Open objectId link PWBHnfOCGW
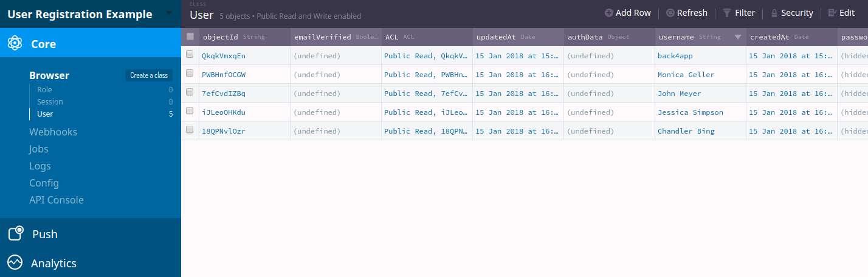The width and height of the screenshot is (868, 277). [224, 75]
